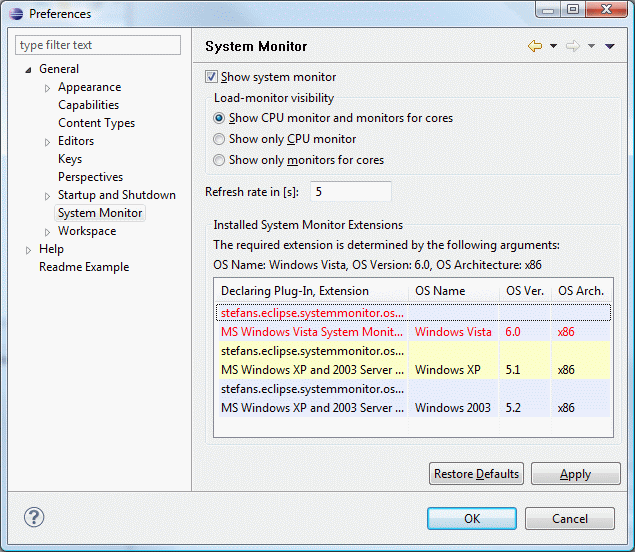Minimize the Preferences window
The height and width of the screenshot is (552, 635).
pos(548,10)
